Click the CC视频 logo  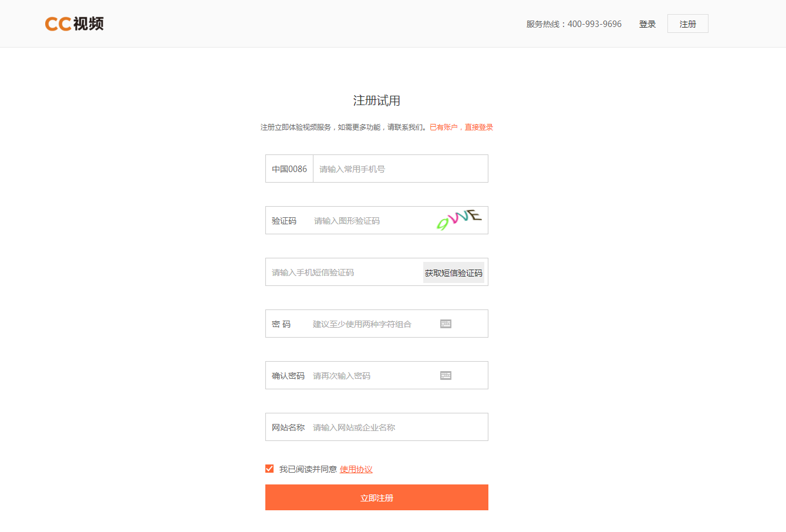point(75,23)
